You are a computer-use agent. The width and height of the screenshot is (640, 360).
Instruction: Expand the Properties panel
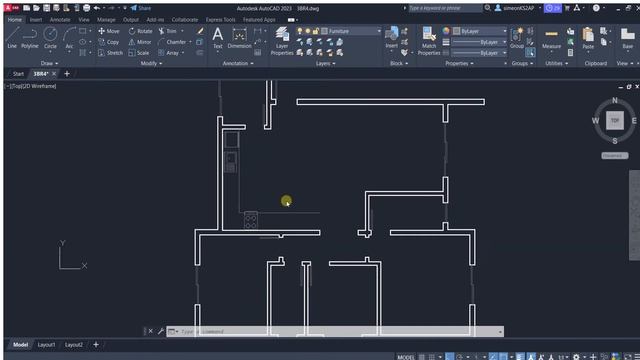click(x=459, y=63)
